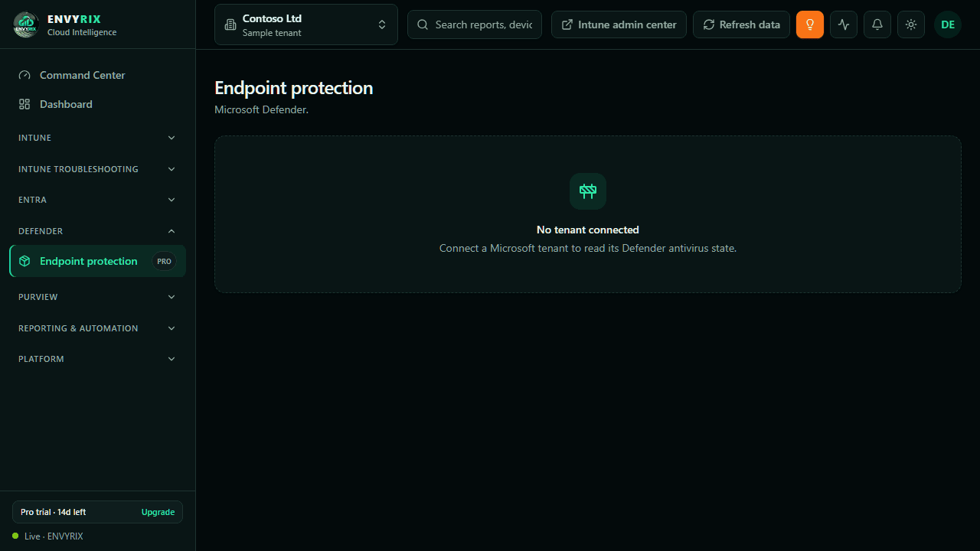Screen dimensions: 980x551
Task: Click the ENVYRIX logo icon
Action: tap(26, 24)
